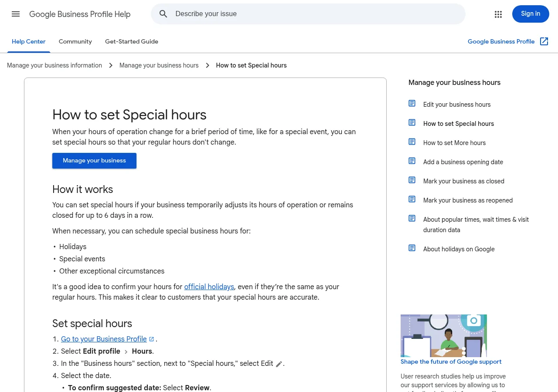Screen dimensions: 558x392
Task: Click the article icon beside Add a business opening date
Action: tap(412, 161)
